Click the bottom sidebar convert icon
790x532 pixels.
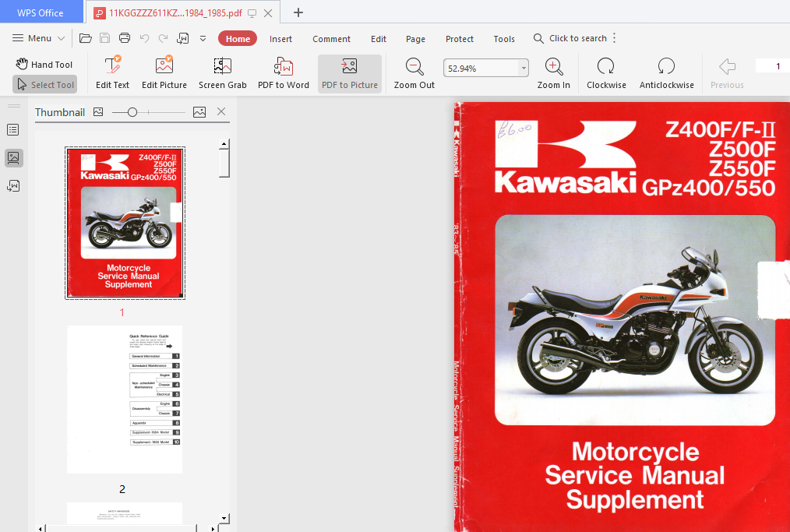click(13, 186)
